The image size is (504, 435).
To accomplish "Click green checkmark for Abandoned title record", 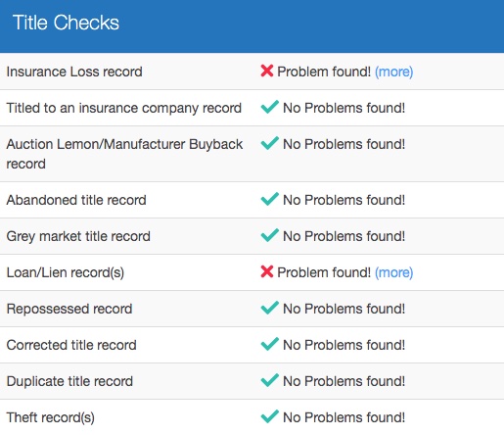I will click(x=270, y=199).
